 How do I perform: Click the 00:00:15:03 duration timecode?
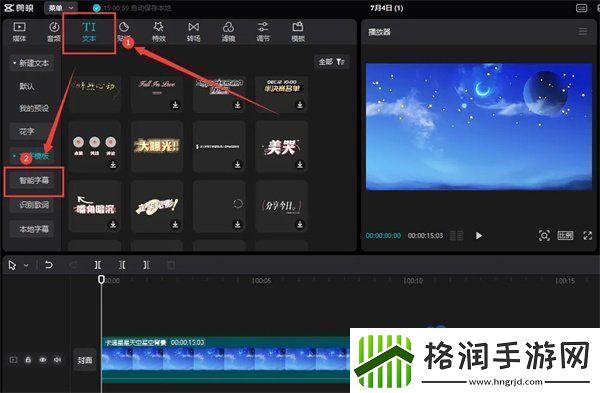(425, 235)
